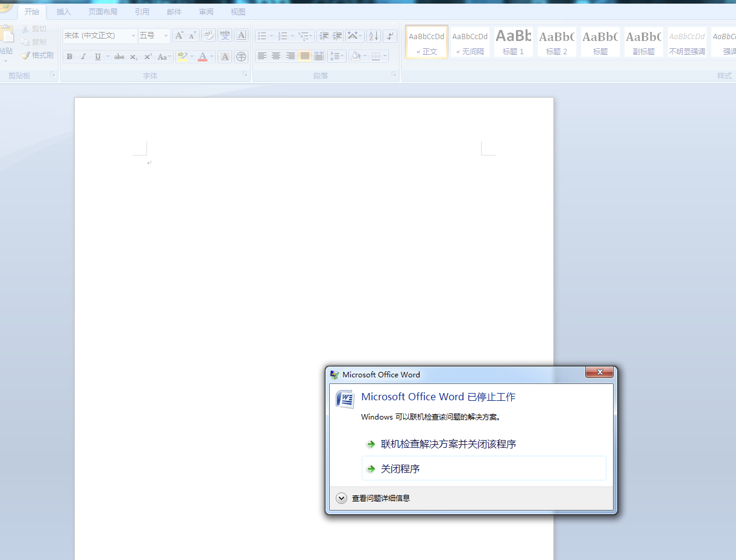Center-align the paragraph text
This screenshot has height=560, width=736.
(x=276, y=56)
